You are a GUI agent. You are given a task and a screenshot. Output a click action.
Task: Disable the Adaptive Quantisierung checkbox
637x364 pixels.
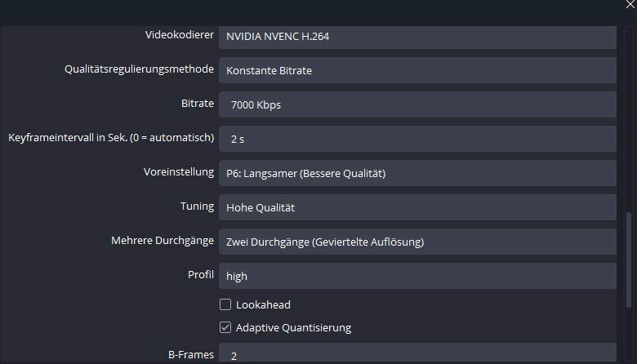click(x=225, y=328)
